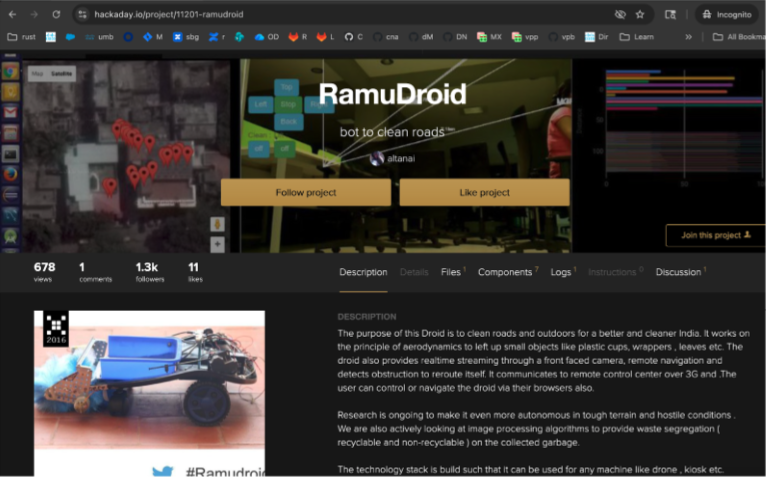Open the All Bookmarks folder
Image resolution: width=768 pixels, height=477 pixels.
coord(739,37)
